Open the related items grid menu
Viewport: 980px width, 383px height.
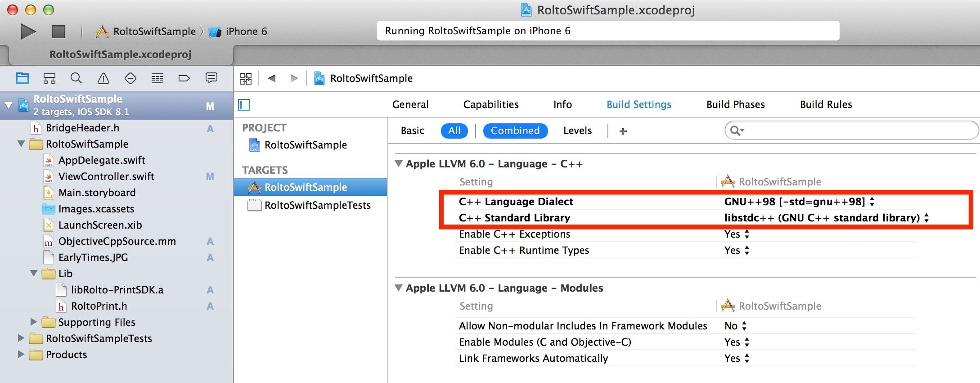pos(246,78)
